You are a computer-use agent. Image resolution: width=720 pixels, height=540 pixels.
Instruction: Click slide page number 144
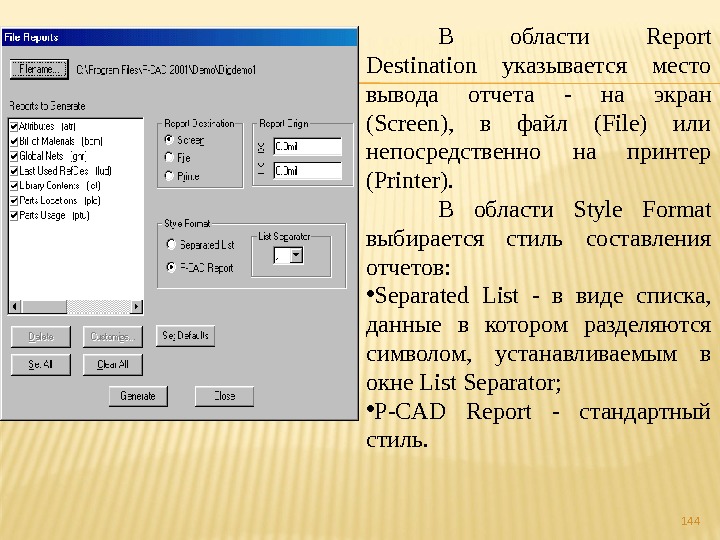pyautogui.click(x=690, y=521)
